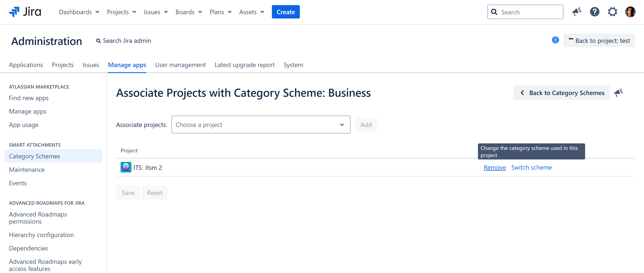Viewport: 644px width, 273px height.
Task: Open the Latest upgrade report tab
Action: 244,65
